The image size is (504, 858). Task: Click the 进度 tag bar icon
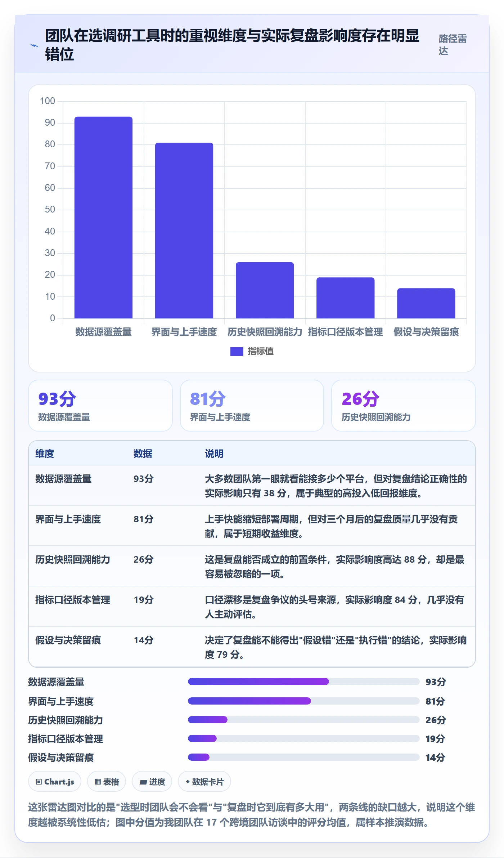(x=143, y=782)
